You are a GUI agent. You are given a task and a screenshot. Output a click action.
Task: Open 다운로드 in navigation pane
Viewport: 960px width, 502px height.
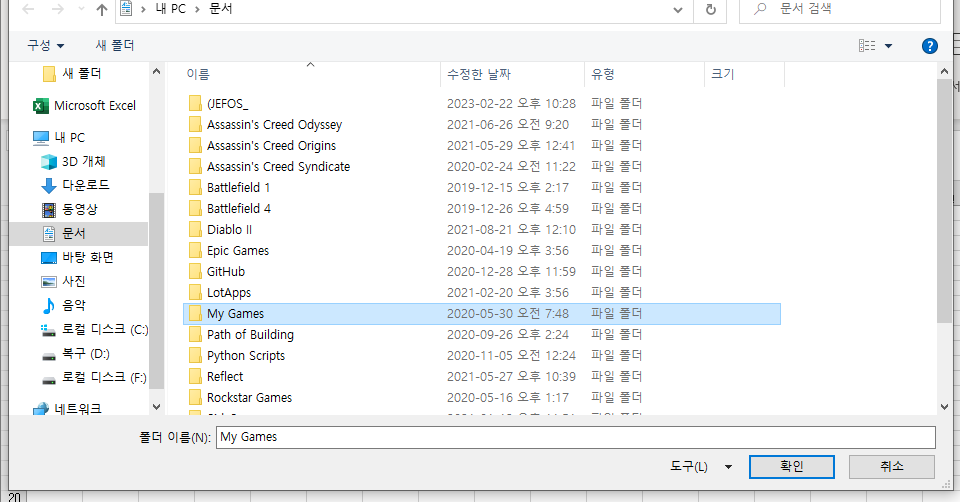pyautogui.click(x=75, y=185)
